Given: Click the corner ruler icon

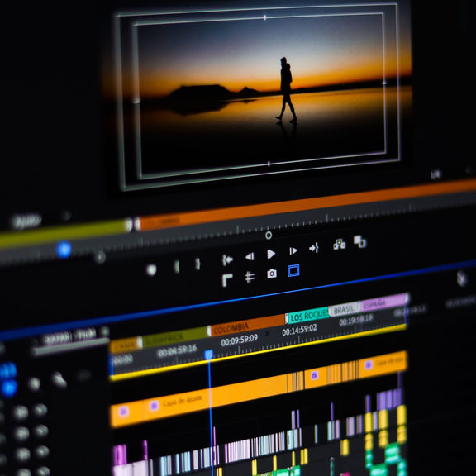Looking at the screenshot, I should click(227, 280).
